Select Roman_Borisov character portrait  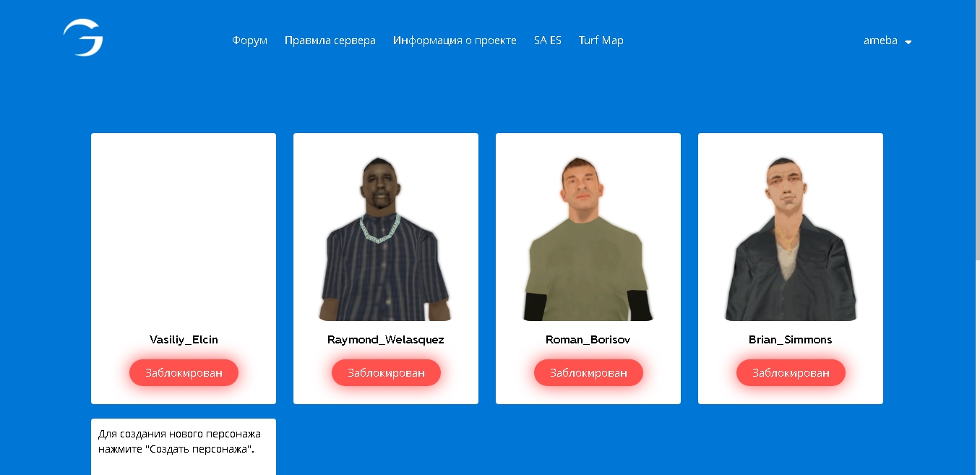(x=588, y=239)
